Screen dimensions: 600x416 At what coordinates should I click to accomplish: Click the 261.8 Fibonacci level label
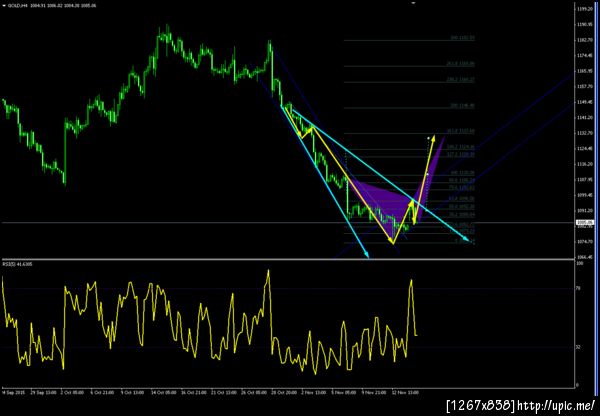point(461,64)
